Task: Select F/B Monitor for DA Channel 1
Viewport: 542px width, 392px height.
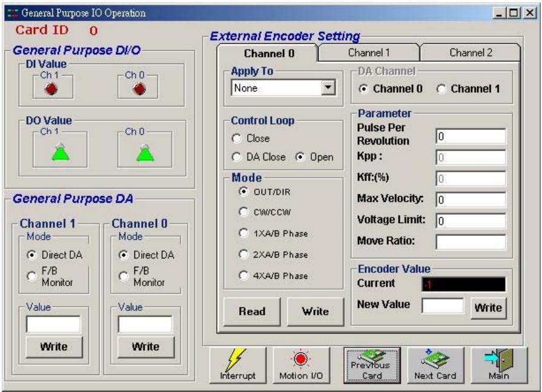Action: [x=31, y=276]
